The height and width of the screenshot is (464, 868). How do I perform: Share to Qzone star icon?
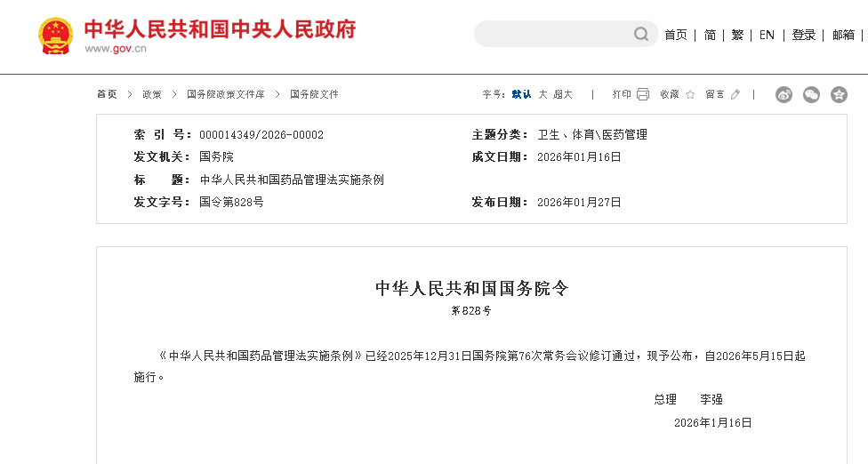tap(839, 94)
